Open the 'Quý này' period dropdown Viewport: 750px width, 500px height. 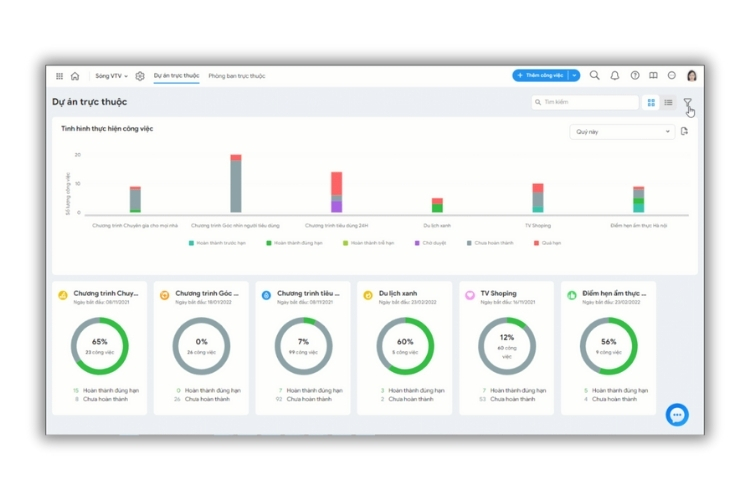(x=622, y=131)
